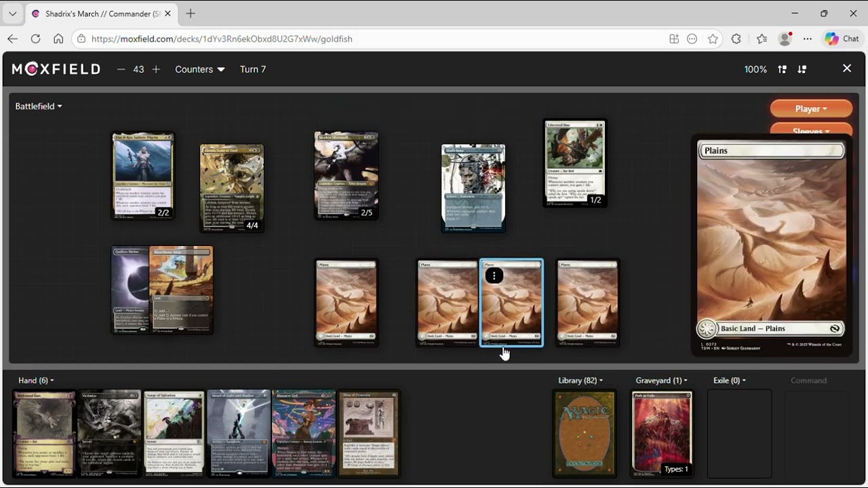Open the browser profile avatar
This screenshot has height=488, width=868.
click(x=785, y=39)
